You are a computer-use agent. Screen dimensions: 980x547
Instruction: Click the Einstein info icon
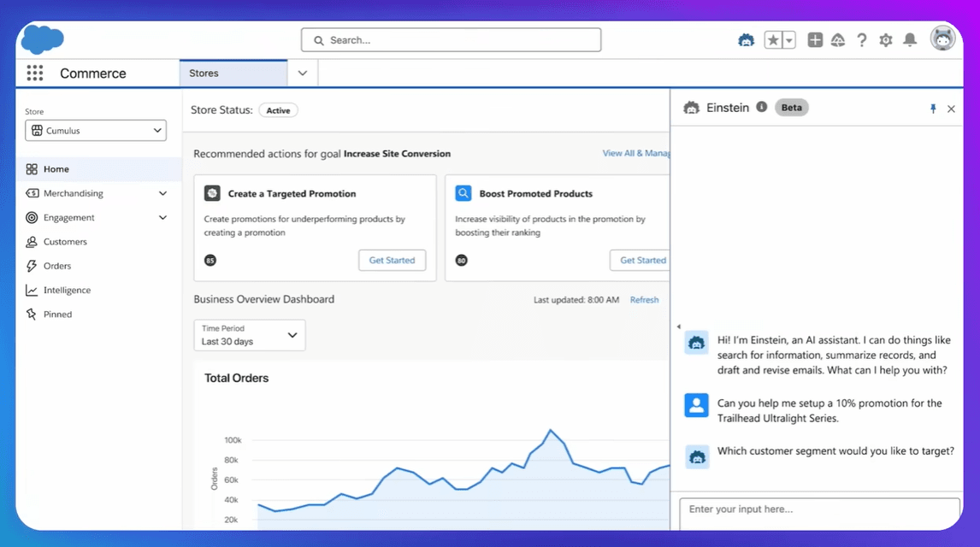[x=761, y=107]
